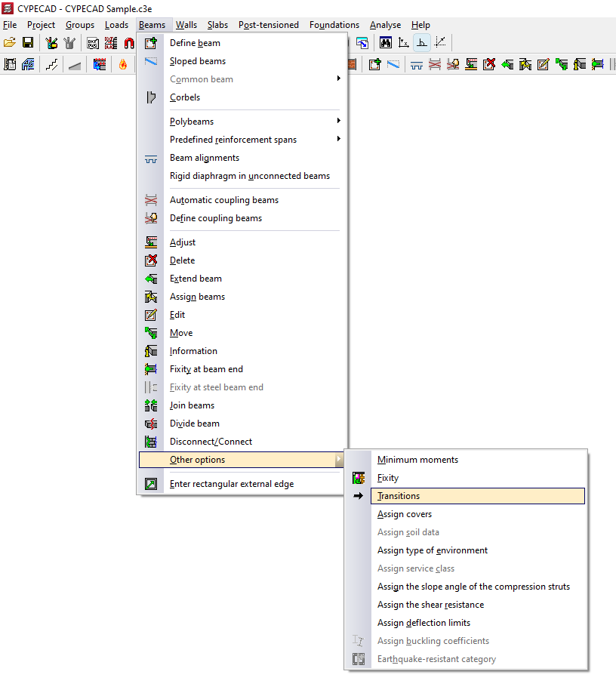Click the binoculars search toolbar icon
The width and height of the screenshot is (616, 690).
[x=386, y=43]
